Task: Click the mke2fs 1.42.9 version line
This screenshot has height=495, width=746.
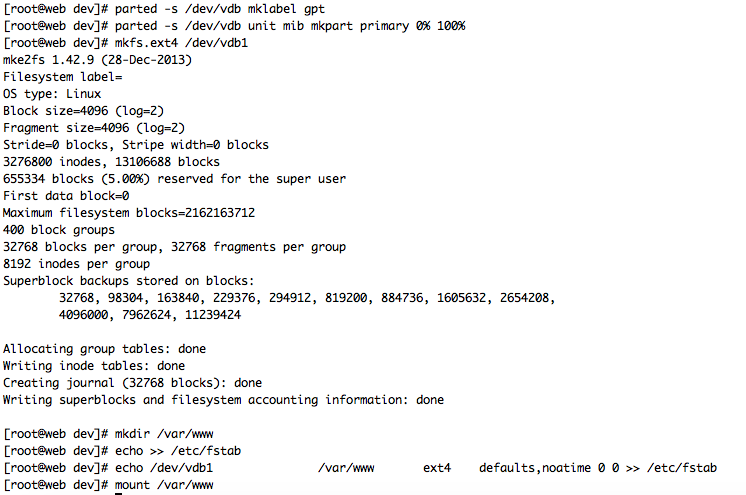Action: point(98,60)
